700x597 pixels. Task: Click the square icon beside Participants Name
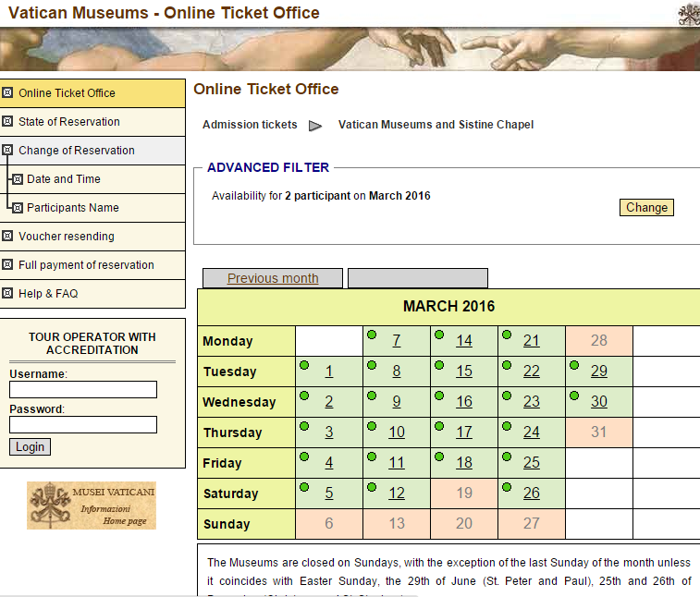click(x=18, y=208)
